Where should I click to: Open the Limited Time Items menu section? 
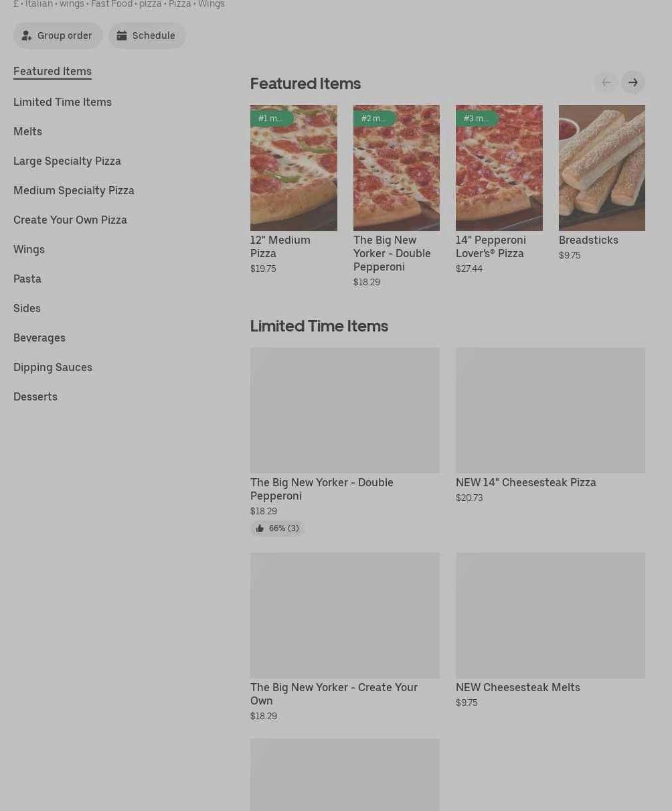click(62, 102)
